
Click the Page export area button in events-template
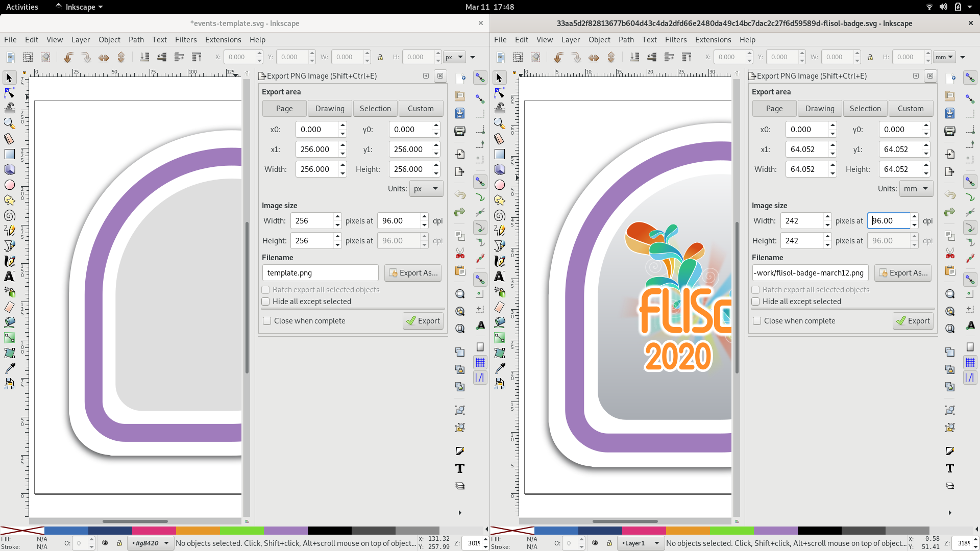click(x=284, y=109)
